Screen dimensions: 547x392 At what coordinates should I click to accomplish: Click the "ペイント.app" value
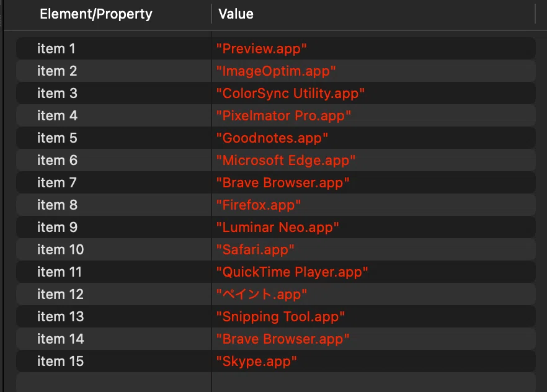pyautogui.click(x=262, y=295)
